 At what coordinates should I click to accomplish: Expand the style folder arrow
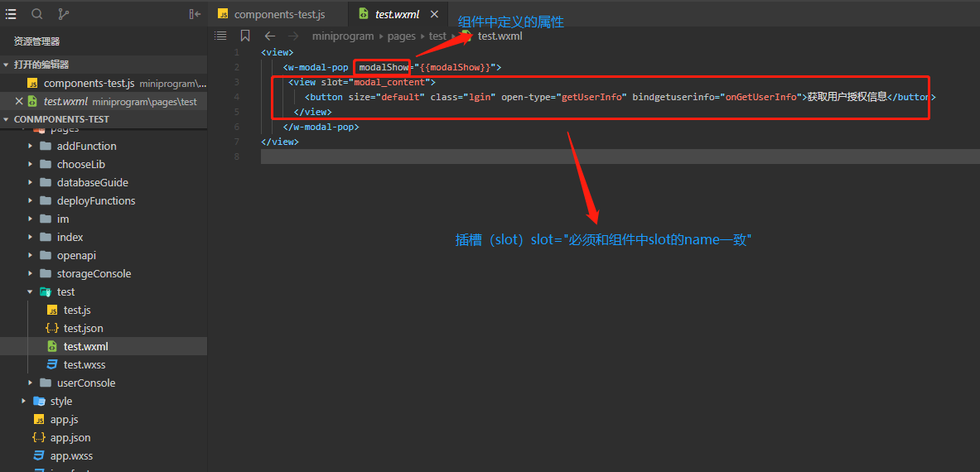click(x=24, y=401)
